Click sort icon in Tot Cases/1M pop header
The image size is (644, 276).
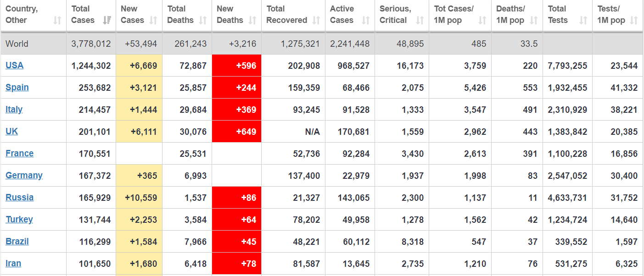482,20
